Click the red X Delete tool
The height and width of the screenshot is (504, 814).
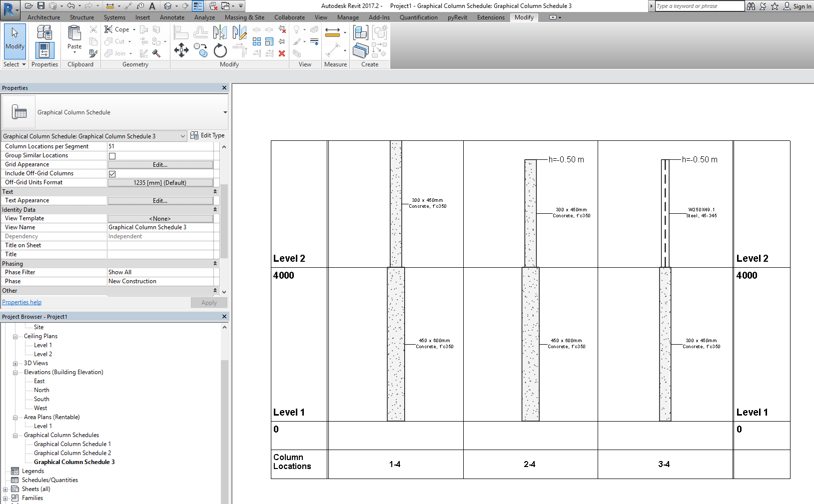pyautogui.click(x=282, y=53)
